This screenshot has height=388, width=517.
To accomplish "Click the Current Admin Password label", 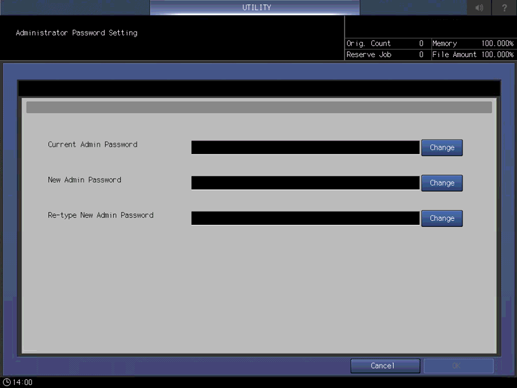I will [x=92, y=144].
